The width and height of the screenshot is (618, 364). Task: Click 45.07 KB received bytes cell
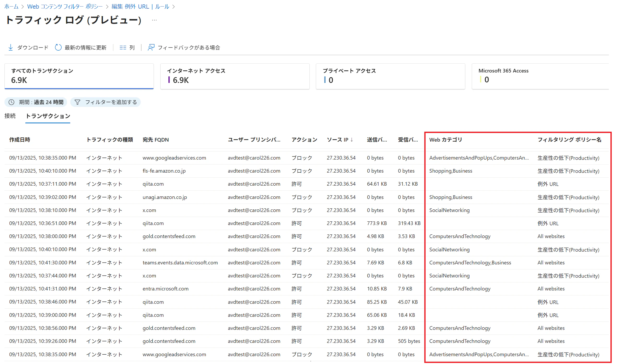(x=408, y=302)
